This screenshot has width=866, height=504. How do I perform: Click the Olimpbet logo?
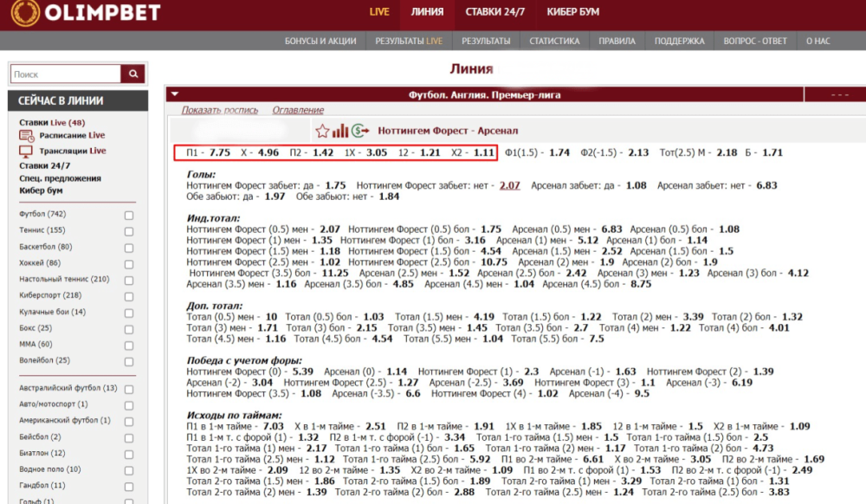click(x=86, y=12)
